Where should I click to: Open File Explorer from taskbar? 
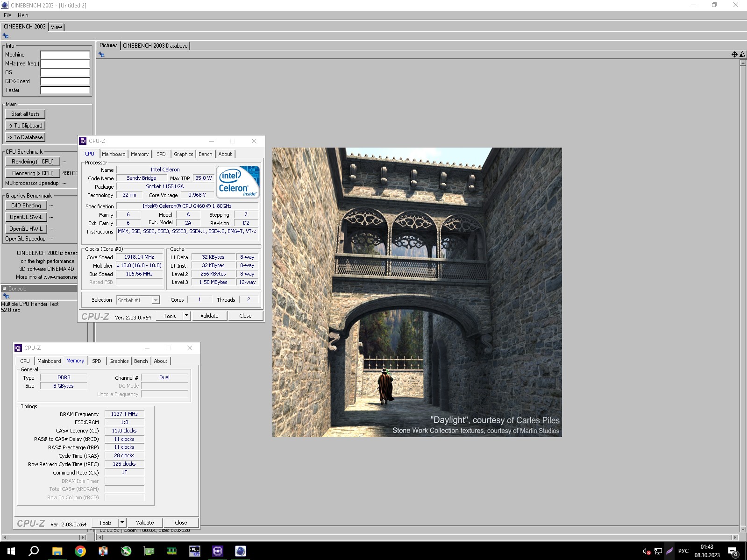(57, 551)
